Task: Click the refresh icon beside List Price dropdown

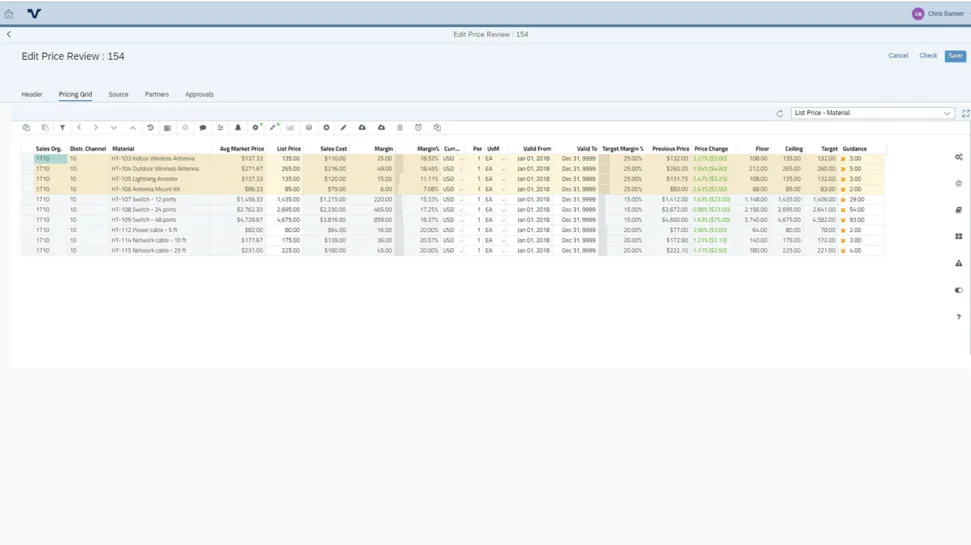Action: click(x=780, y=114)
